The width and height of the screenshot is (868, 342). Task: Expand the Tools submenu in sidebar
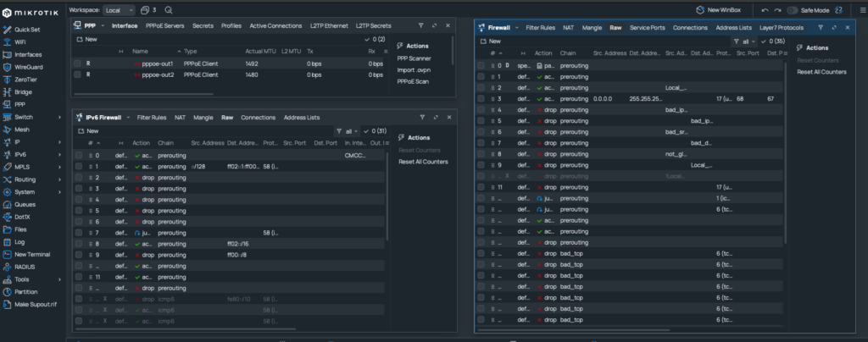[59, 279]
